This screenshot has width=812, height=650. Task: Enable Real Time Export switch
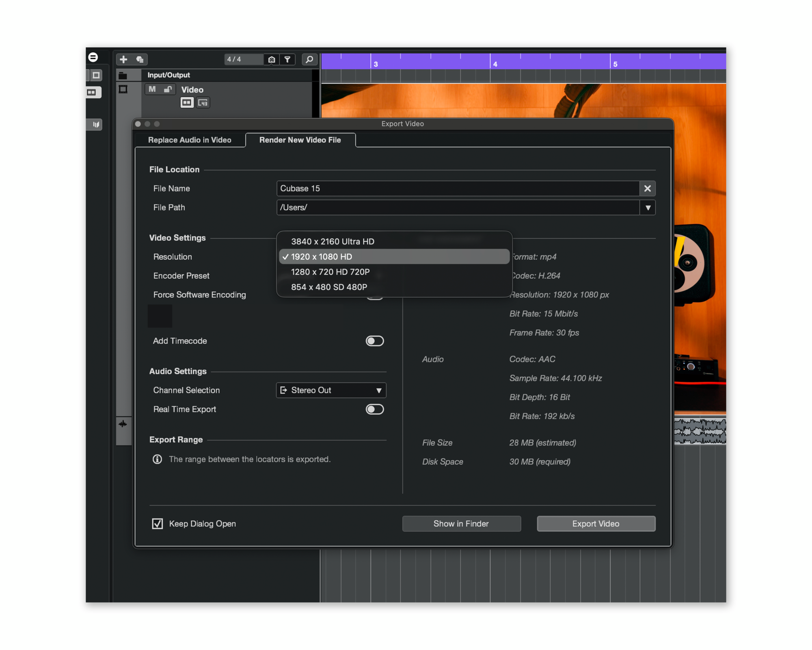tap(374, 409)
